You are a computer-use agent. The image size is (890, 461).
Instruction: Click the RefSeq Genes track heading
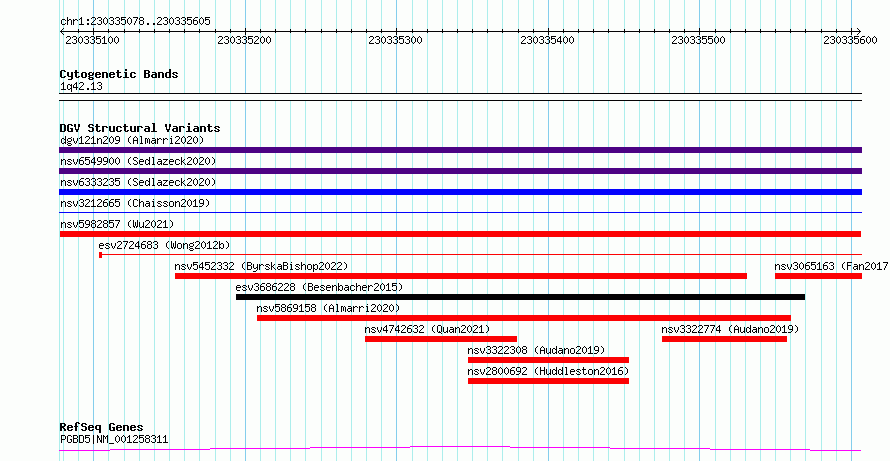pos(101,427)
